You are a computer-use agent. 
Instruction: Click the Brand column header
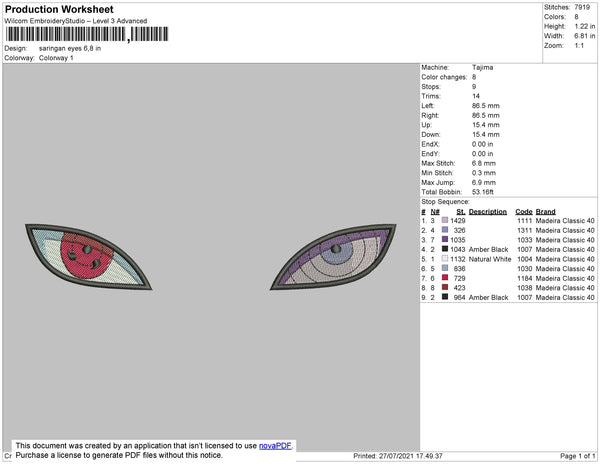point(545,212)
